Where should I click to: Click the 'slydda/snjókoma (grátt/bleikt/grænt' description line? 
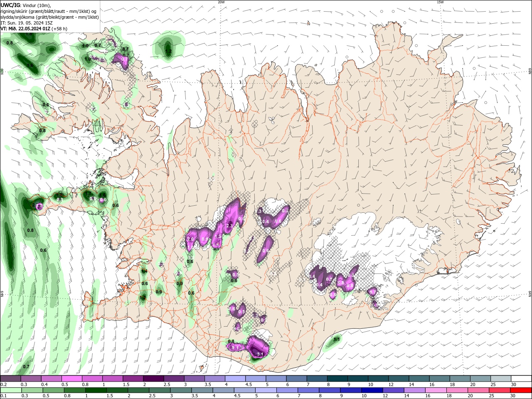[50, 17]
